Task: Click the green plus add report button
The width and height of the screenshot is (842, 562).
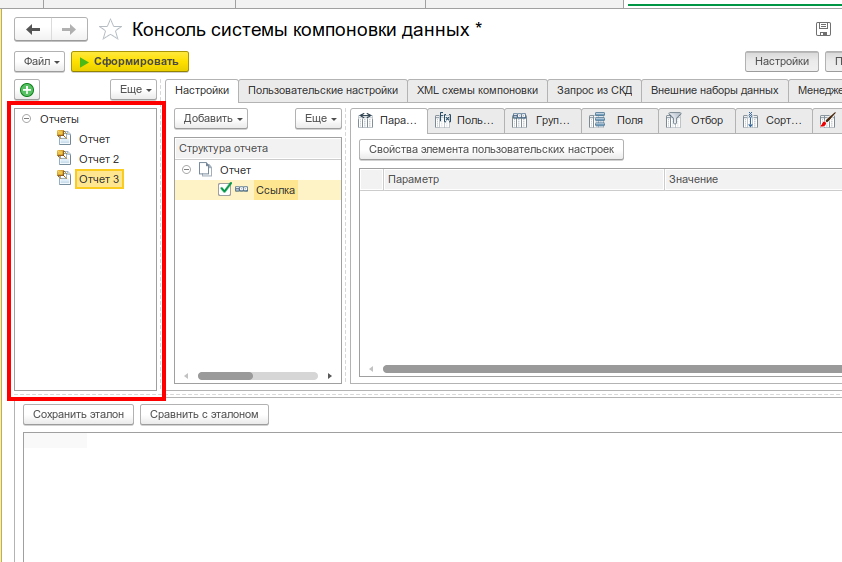Action: 27,90
